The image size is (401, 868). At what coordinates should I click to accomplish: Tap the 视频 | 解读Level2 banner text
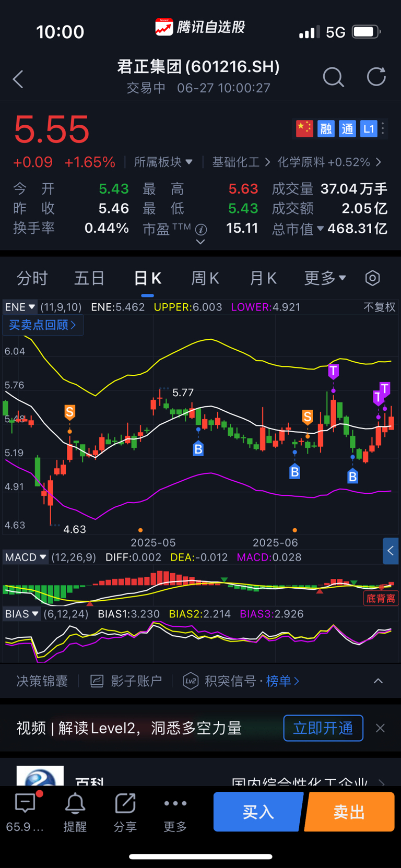[x=129, y=728]
